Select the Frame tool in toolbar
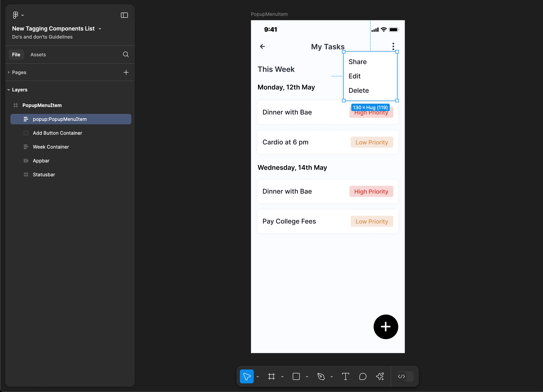The image size is (543, 392). coord(271,376)
